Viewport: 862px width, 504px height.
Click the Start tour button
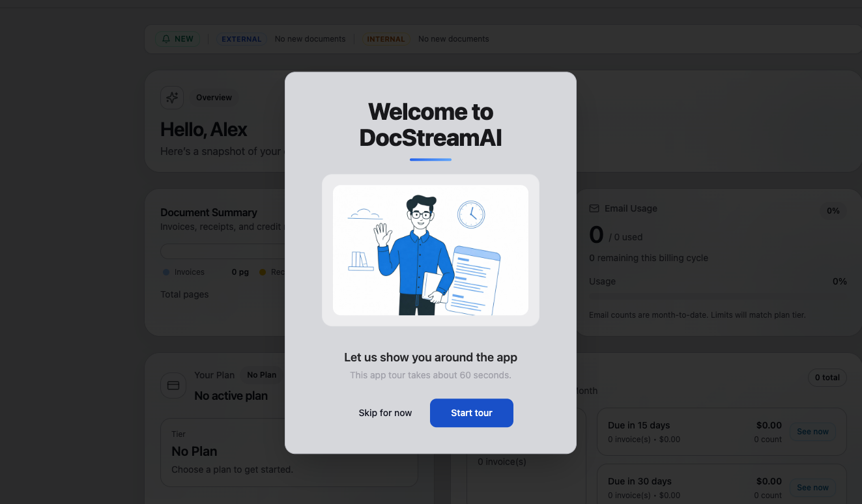(x=472, y=413)
